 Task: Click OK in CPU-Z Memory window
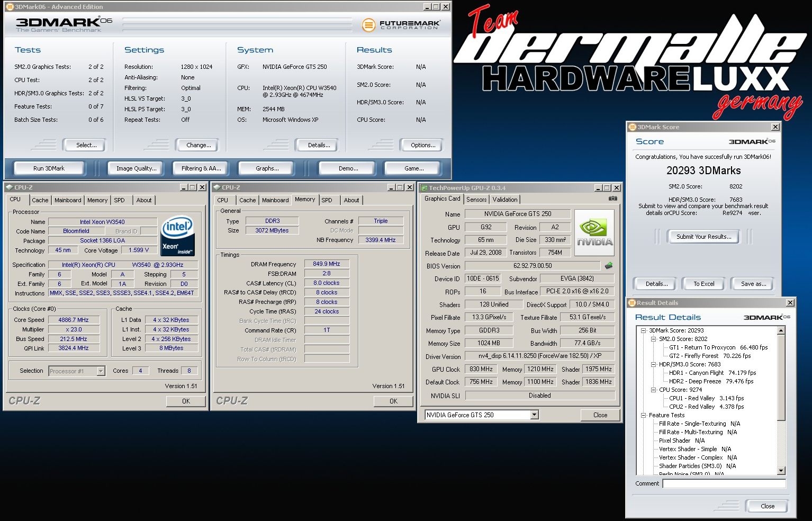tap(393, 401)
